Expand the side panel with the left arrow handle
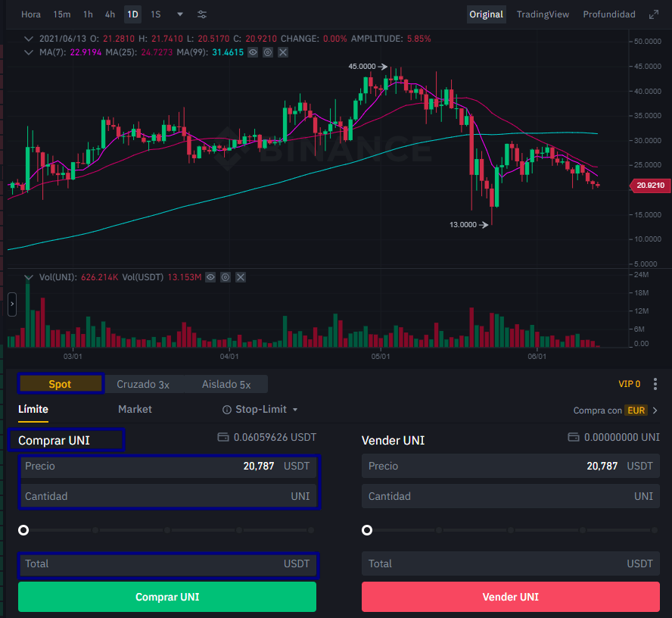The image size is (672, 618). pos(12,305)
